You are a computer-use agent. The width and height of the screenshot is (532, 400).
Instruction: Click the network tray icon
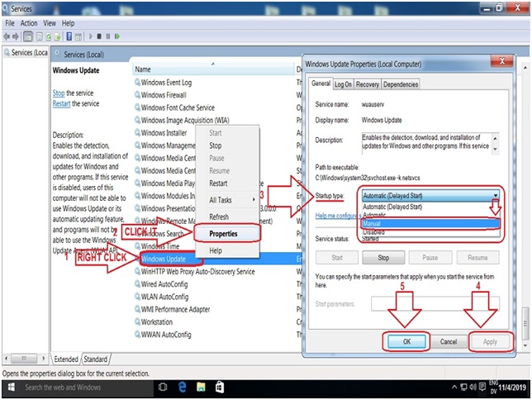[x=463, y=387]
